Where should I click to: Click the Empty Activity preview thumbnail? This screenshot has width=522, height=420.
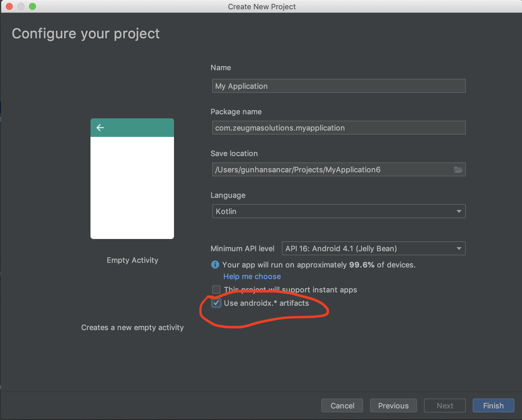(132, 179)
